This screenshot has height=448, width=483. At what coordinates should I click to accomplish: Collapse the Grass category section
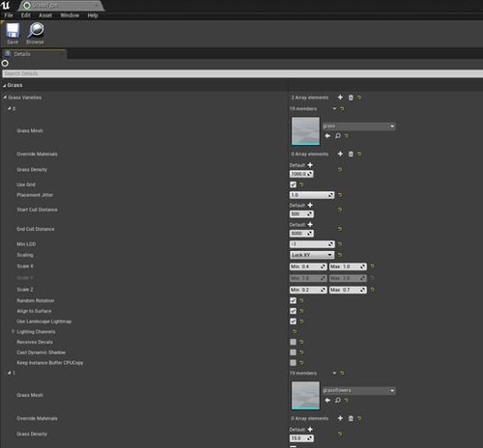(x=5, y=85)
